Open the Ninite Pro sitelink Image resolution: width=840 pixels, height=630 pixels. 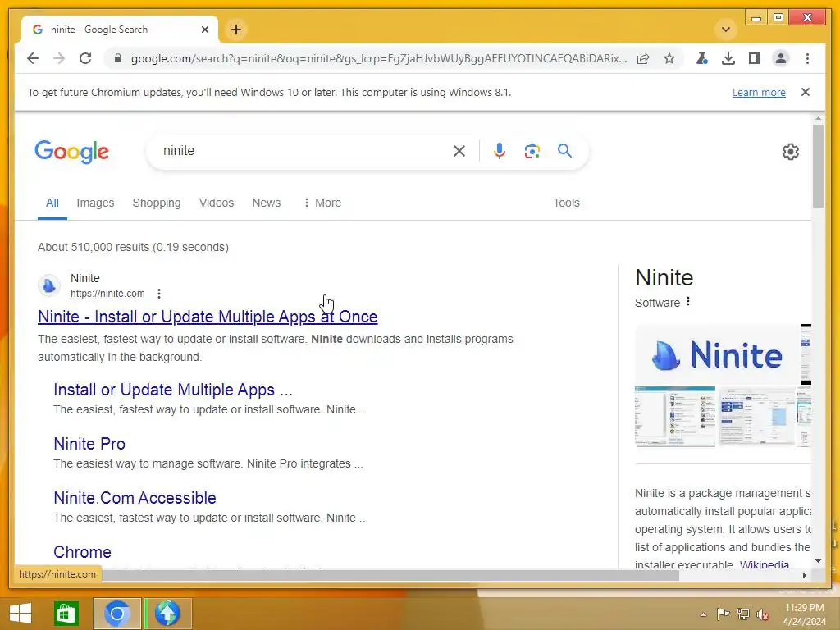point(89,444)
